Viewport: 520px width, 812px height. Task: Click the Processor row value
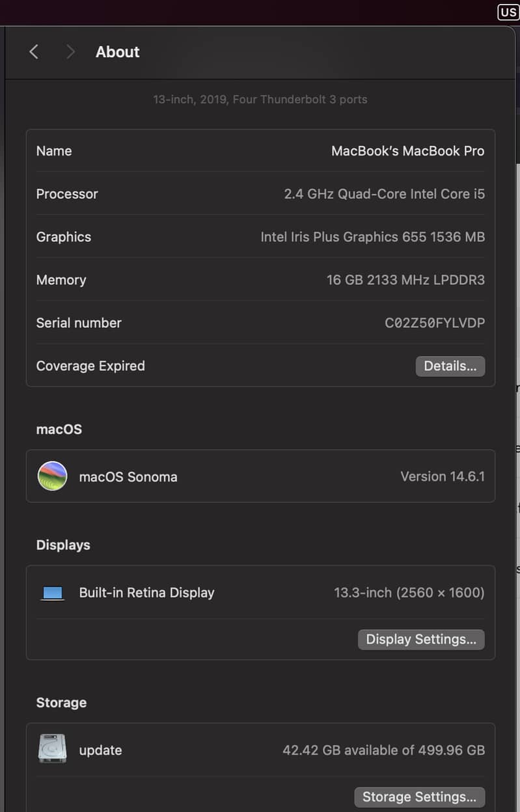(x=384, y=194)
